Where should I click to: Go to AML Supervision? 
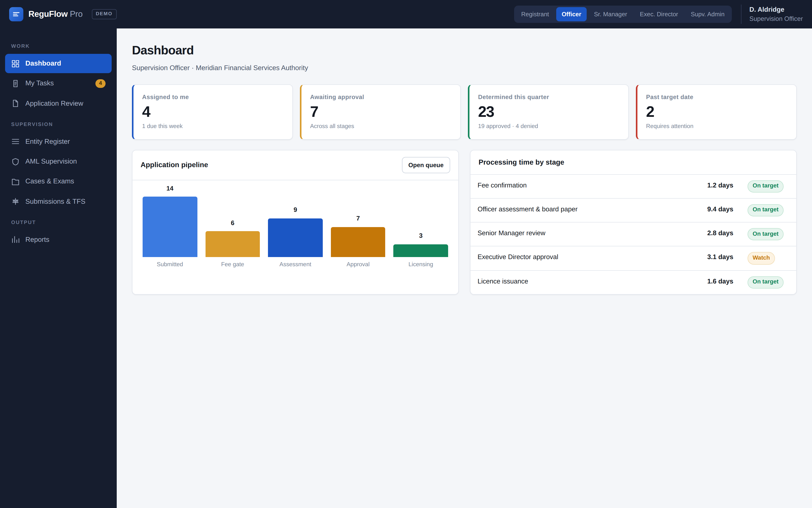[x=58, y=162]
